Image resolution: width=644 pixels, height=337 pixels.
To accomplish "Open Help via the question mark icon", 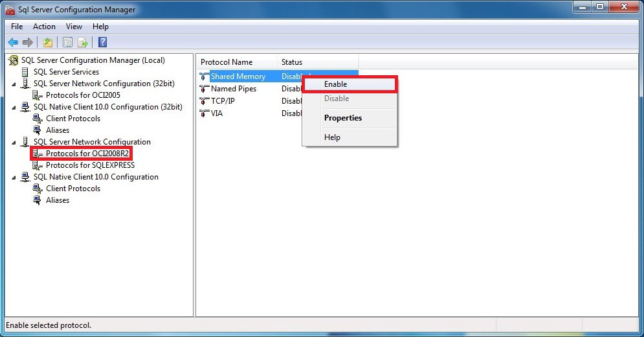I will click(x=102, y=43).
